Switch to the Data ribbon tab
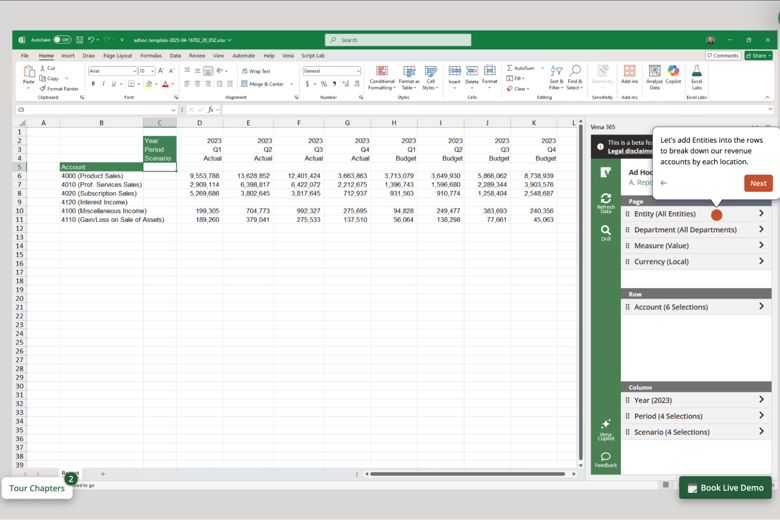The width and height of the screenshot is (780, 520). 175,56
